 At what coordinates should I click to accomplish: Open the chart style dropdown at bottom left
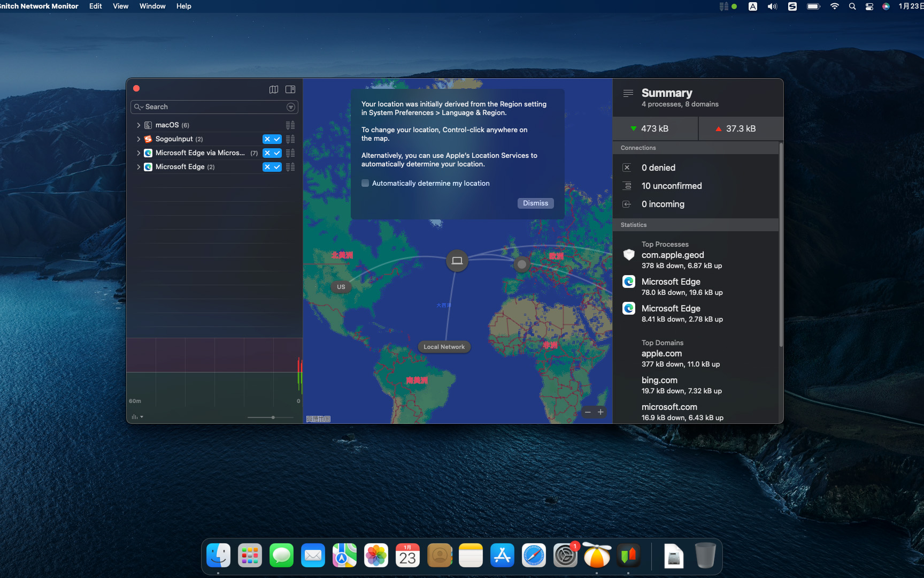[x=137, y=416]
